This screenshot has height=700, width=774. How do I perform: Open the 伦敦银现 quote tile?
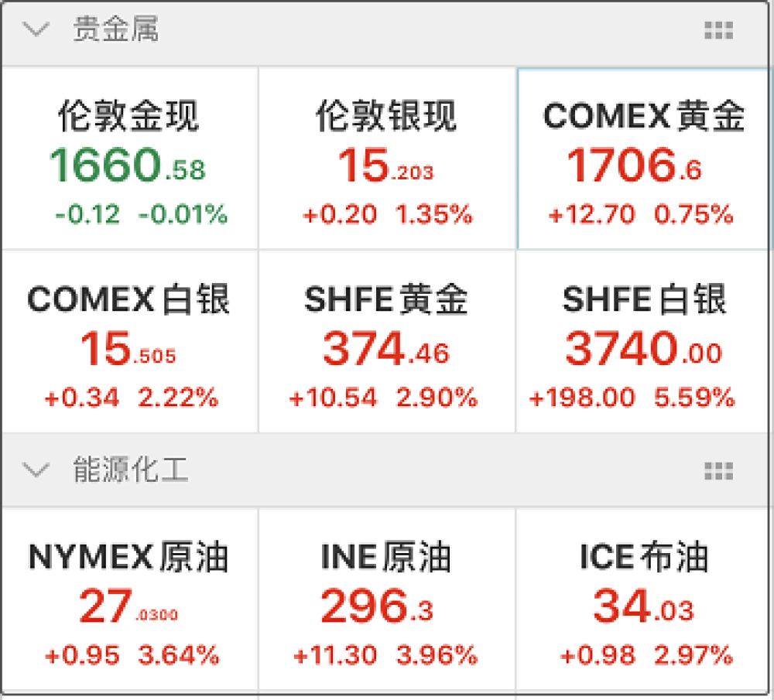point(387,159)
